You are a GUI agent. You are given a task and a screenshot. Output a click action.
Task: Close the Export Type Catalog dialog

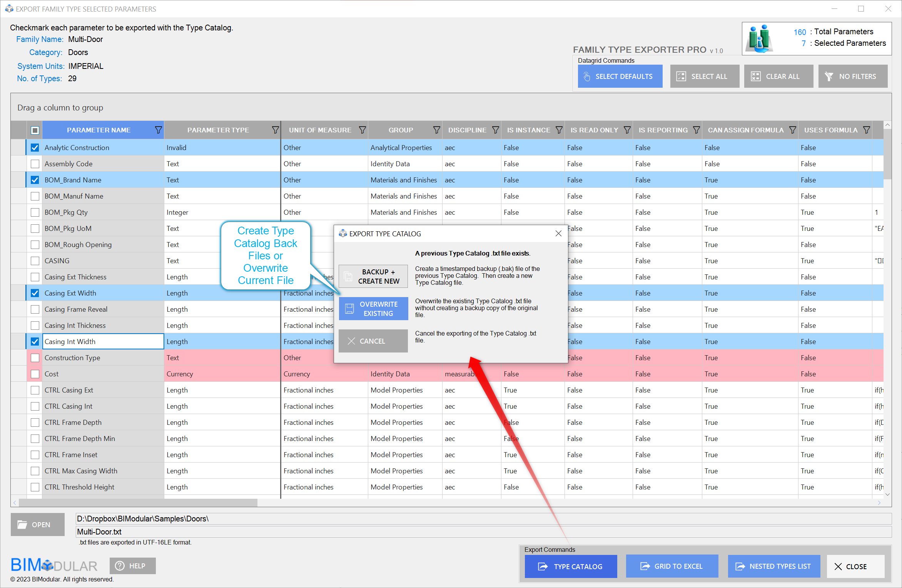pyautogui.click(x=558, y=234)
